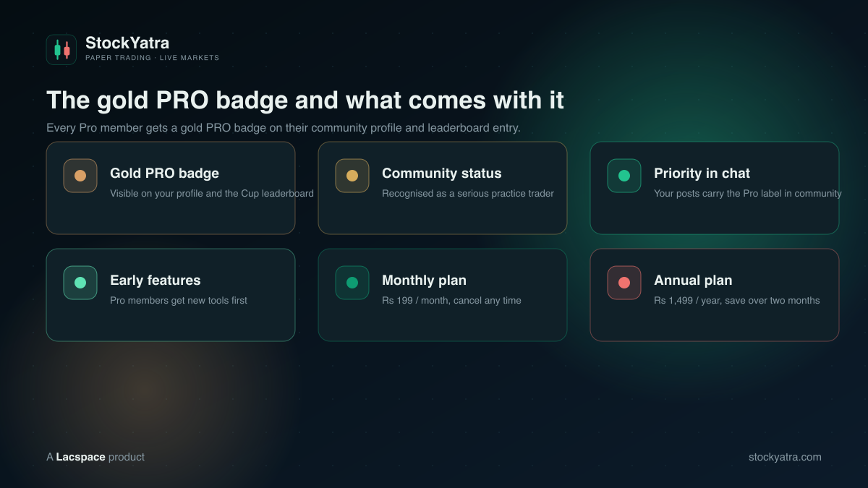Click the subtitle 'Every Pro member gets a gold PRO badge'
The height and width of the screenshot is (488, 868).
284,128
